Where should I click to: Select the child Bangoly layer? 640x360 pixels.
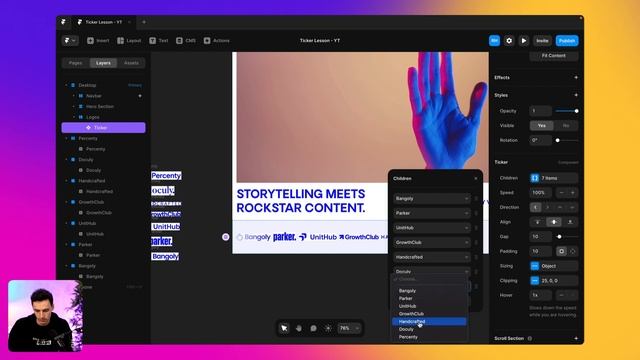pyautogui.click(x=95, y=276)
